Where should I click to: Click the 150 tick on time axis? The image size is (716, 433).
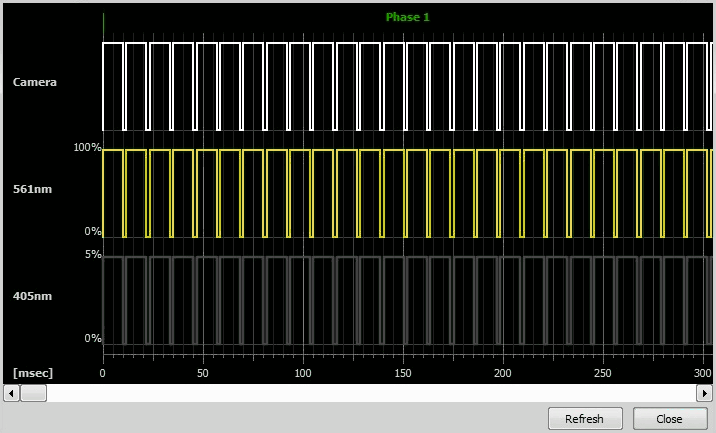pyautogui.click(x=403, y=373)
